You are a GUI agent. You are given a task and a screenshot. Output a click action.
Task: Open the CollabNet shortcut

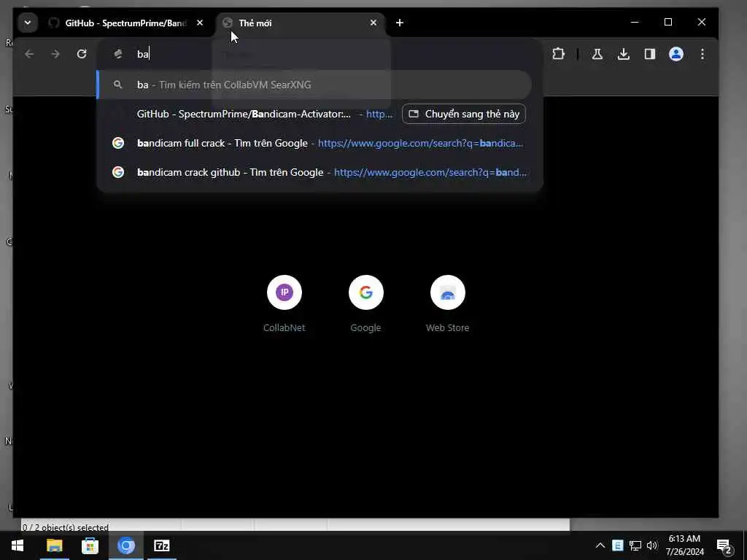pyautogui.click(x=285, y=303)
